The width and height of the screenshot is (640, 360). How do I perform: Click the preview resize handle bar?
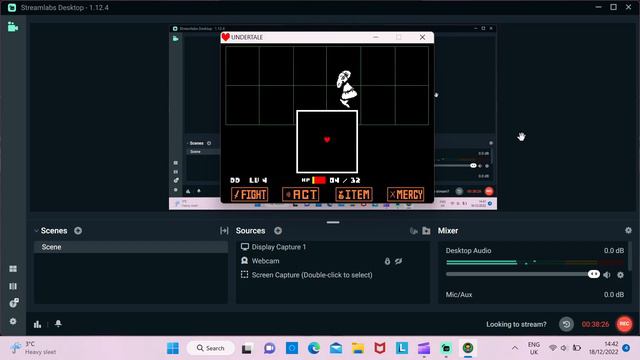click(333, 222)
